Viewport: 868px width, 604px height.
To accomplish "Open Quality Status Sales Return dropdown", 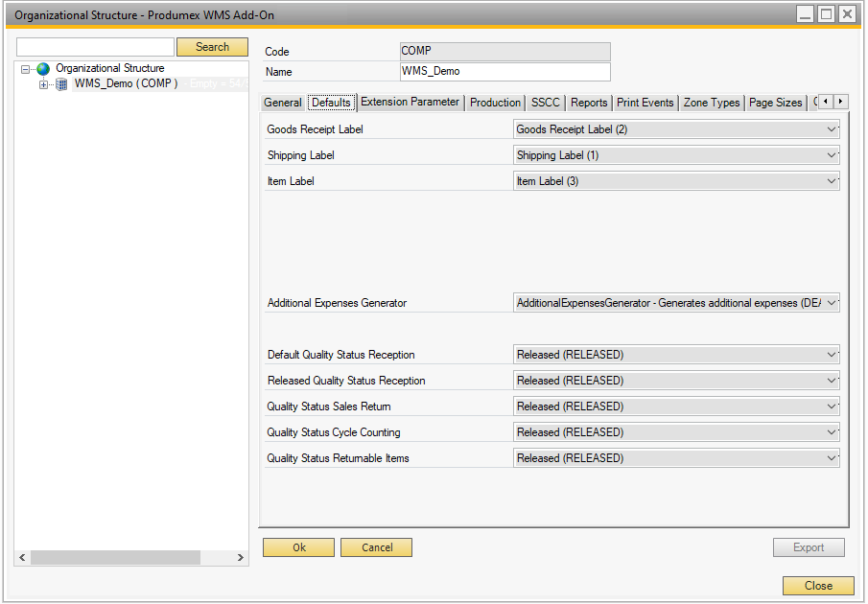I will coord(831,407).
